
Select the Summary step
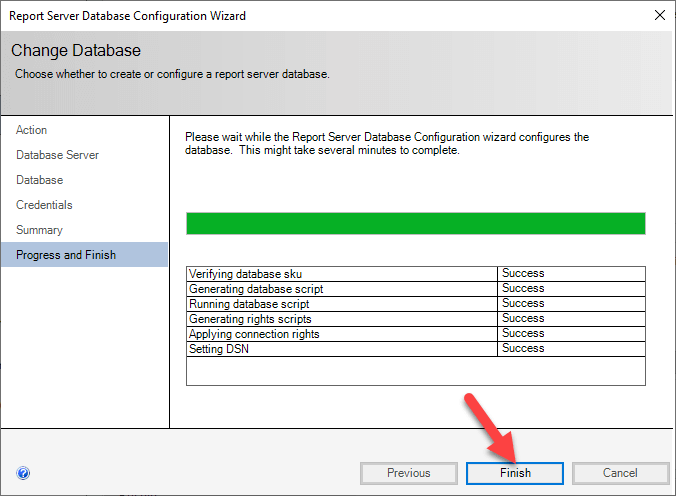(x=39, y=230)
